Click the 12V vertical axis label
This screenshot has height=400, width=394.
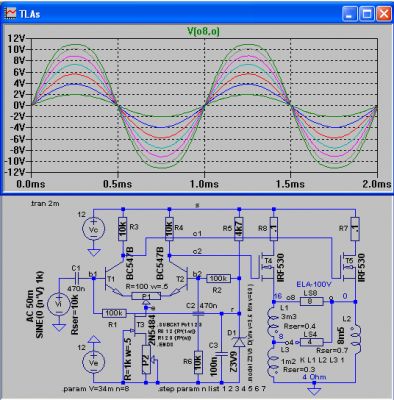coord(16,38)
